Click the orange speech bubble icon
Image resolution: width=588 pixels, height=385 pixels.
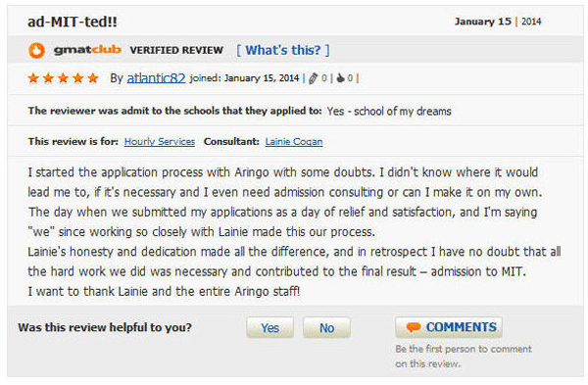pyautogui.click(x=414, y=327)
